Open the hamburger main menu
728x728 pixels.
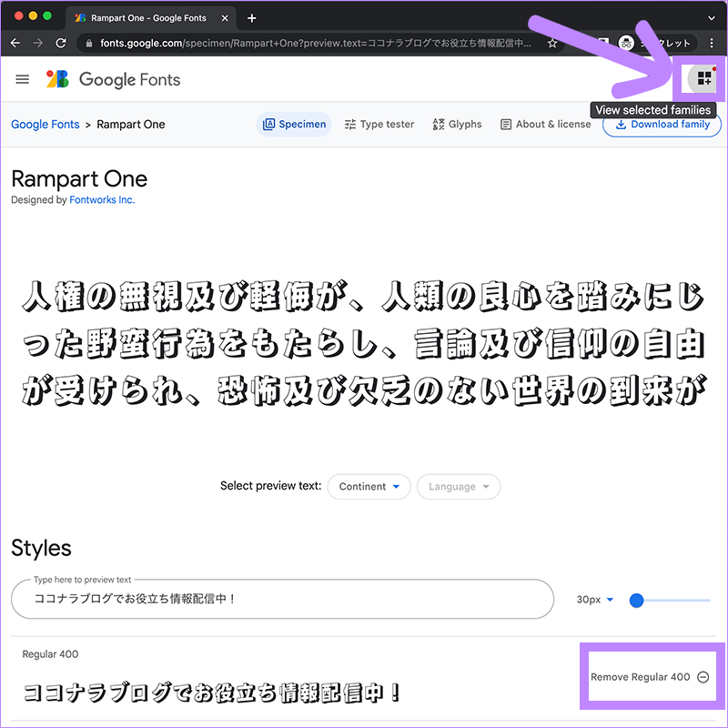click(x=22, y=79)
